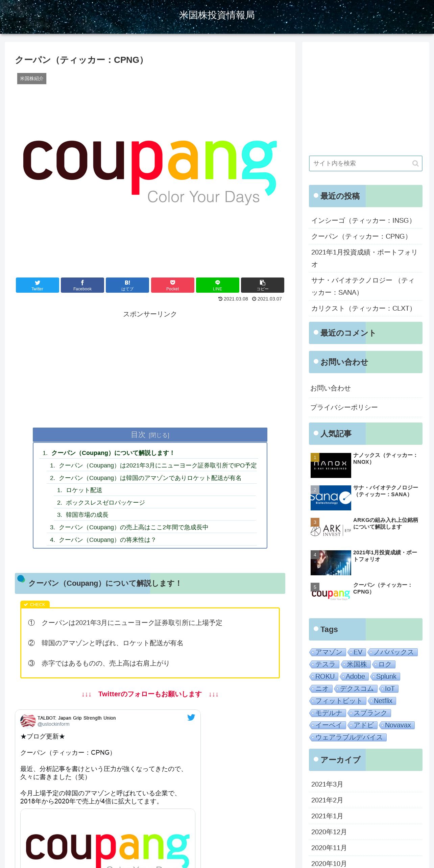Open popular article Sana Biotechnology thumbnail
The image size is (434, 868).
coord(331,498)
